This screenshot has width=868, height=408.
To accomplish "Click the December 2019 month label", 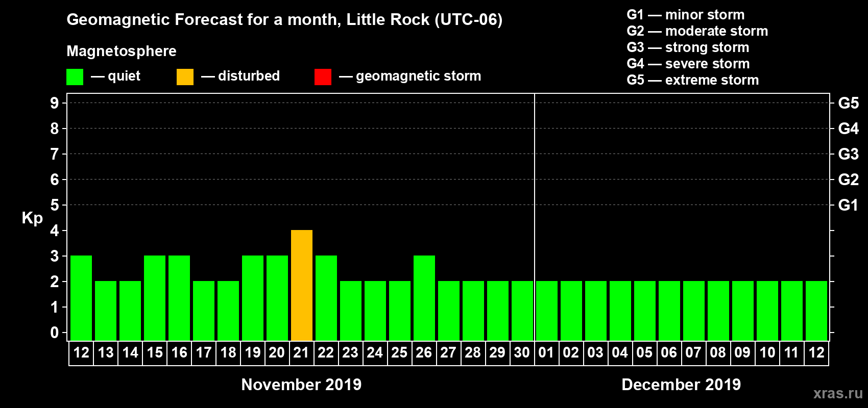I will pos(681,385).
